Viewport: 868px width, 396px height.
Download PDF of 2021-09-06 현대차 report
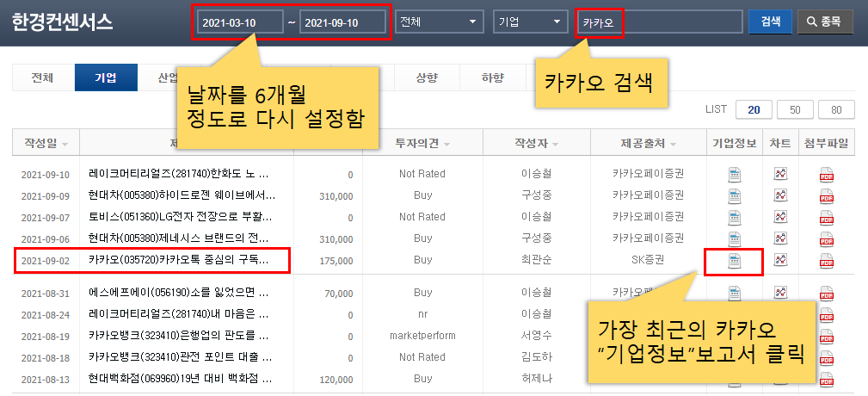click(827, 239)
